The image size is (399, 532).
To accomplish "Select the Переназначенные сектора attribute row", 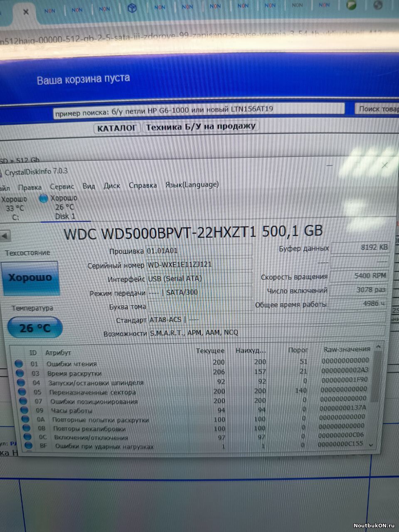I will coord(193,391).
